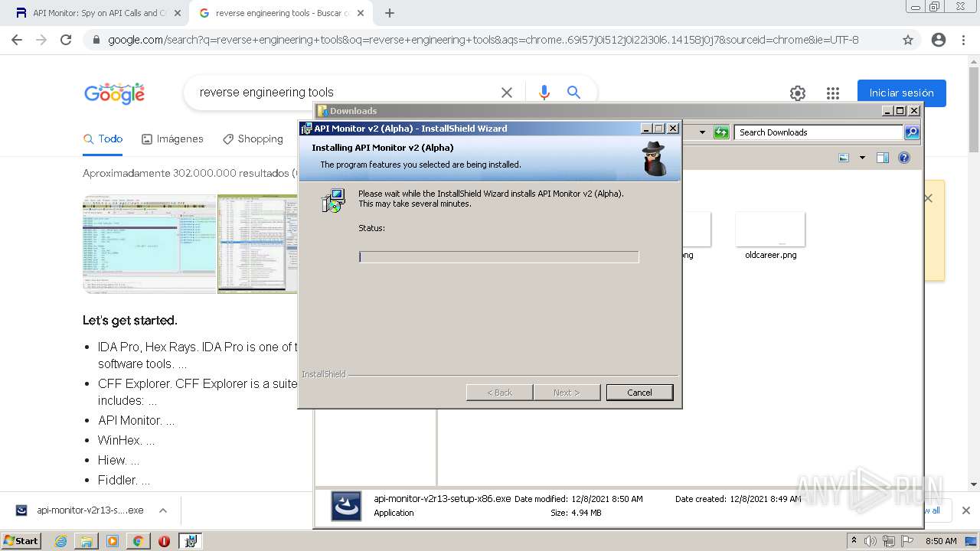Image resolution: width=980 pixels, height=551 pixels.
Task: Open Google settings gear
Action: pos(798,93)
